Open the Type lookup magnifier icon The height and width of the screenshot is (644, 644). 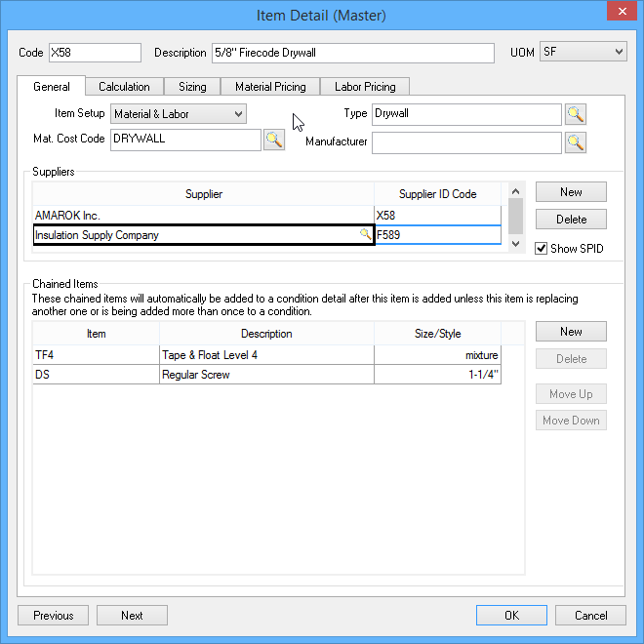576,114
